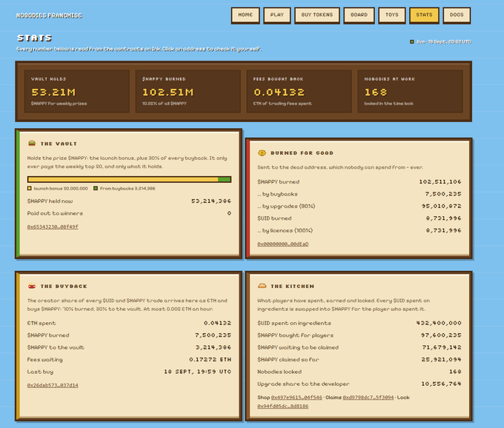The height and width of the screenshot is (428, 504).
Task: Open the Toys tab
Action: point(392,15)
